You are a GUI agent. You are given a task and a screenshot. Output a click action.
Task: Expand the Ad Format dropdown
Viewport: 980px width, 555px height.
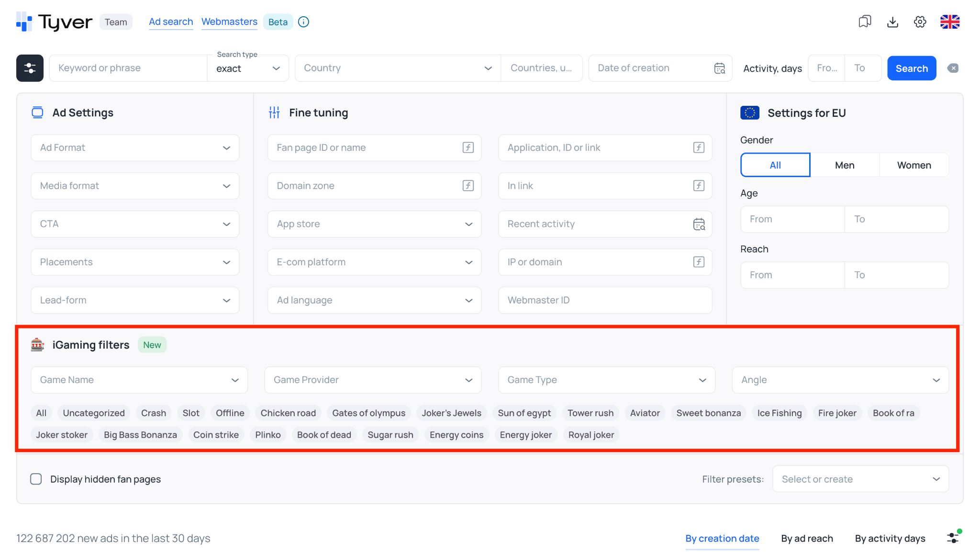135,147
